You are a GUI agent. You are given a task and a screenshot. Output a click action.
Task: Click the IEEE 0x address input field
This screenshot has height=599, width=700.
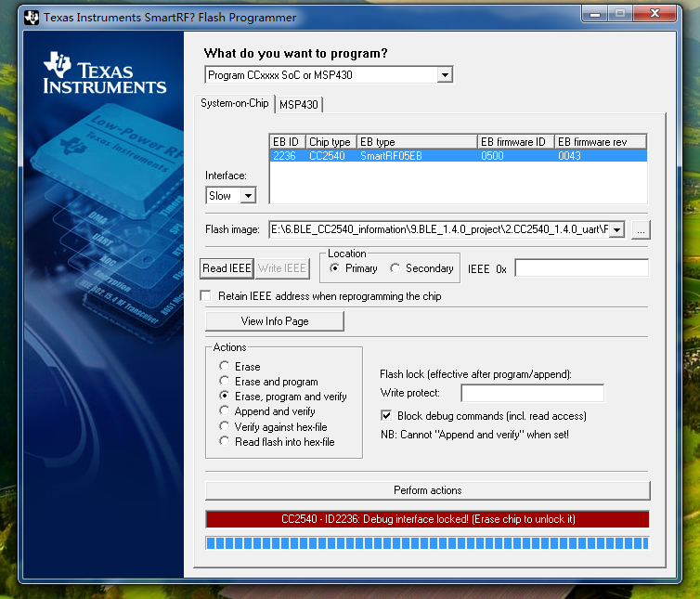pyautogui.click(x=581, y=268)
